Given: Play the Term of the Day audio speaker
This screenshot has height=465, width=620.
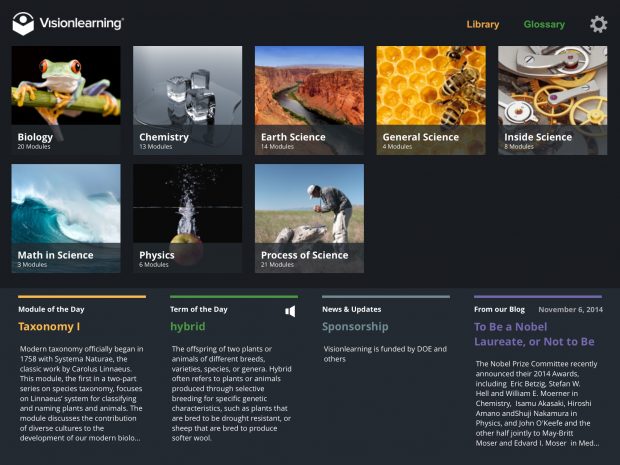Looking at the screenshot, I should tap(290, 311).
